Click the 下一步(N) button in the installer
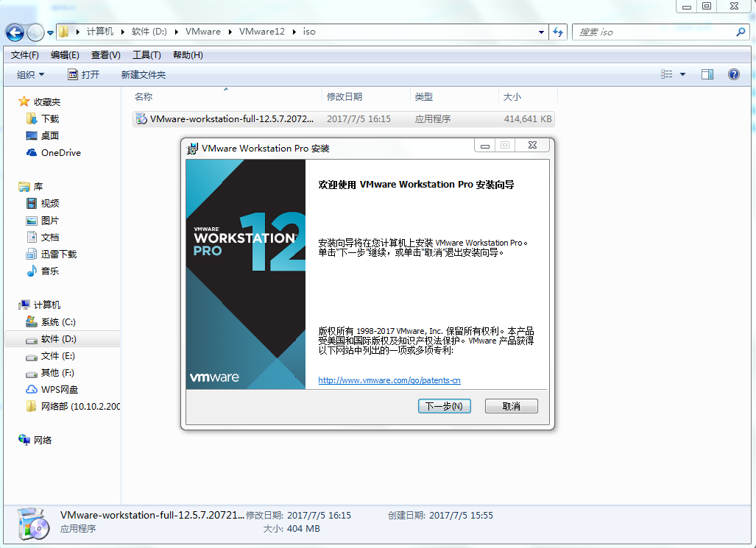 444,405
